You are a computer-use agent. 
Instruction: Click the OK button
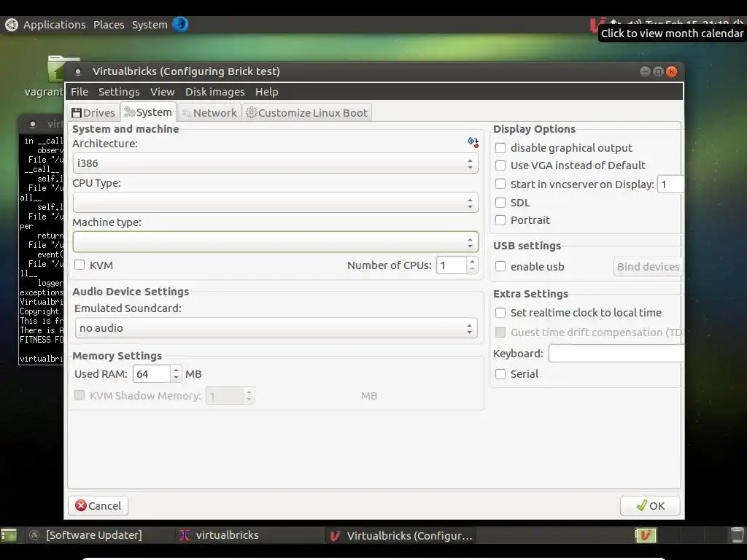(650, 506)
